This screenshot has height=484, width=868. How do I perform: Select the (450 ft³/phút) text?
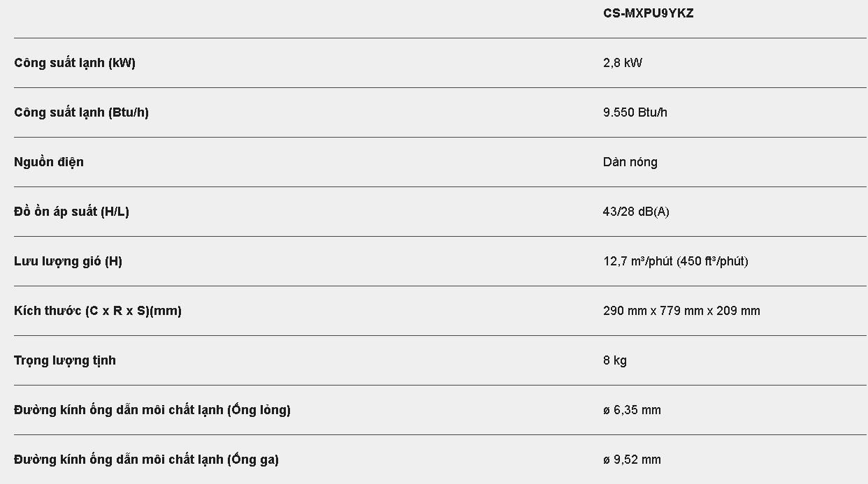click(x=712, y=261)
